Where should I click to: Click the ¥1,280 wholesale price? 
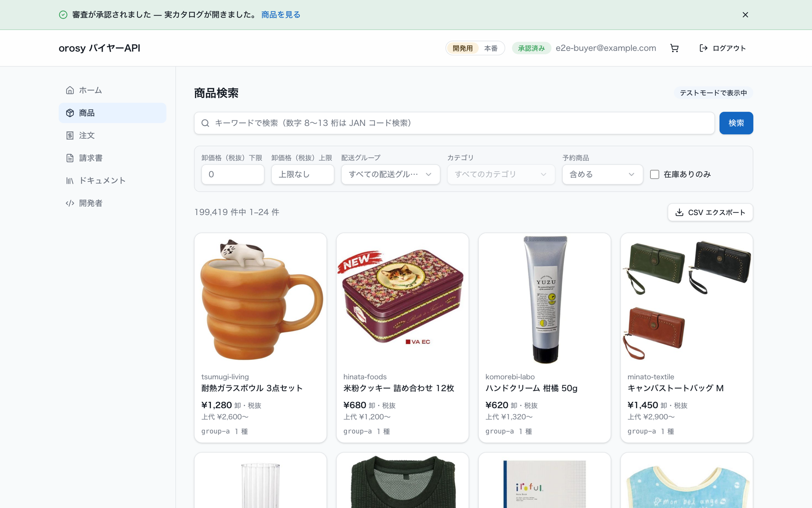pyautogui.click(x=217, y=405)
